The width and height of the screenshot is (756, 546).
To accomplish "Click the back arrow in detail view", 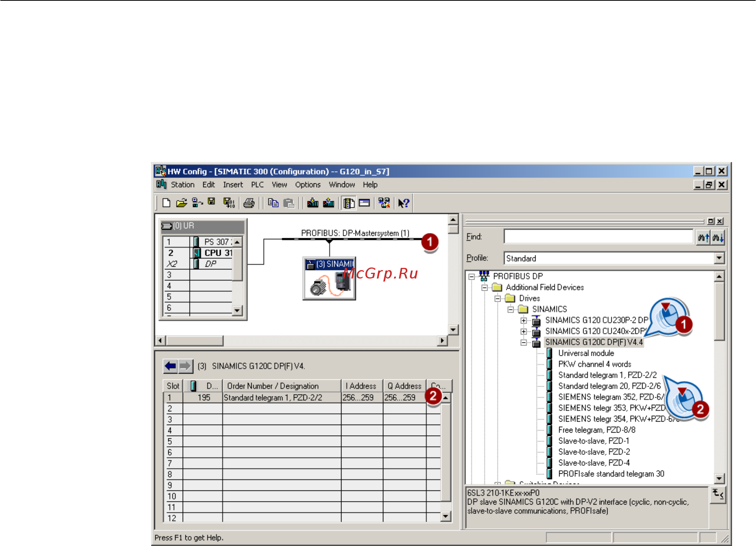I will pyautogui.click(x=170, y=366).
